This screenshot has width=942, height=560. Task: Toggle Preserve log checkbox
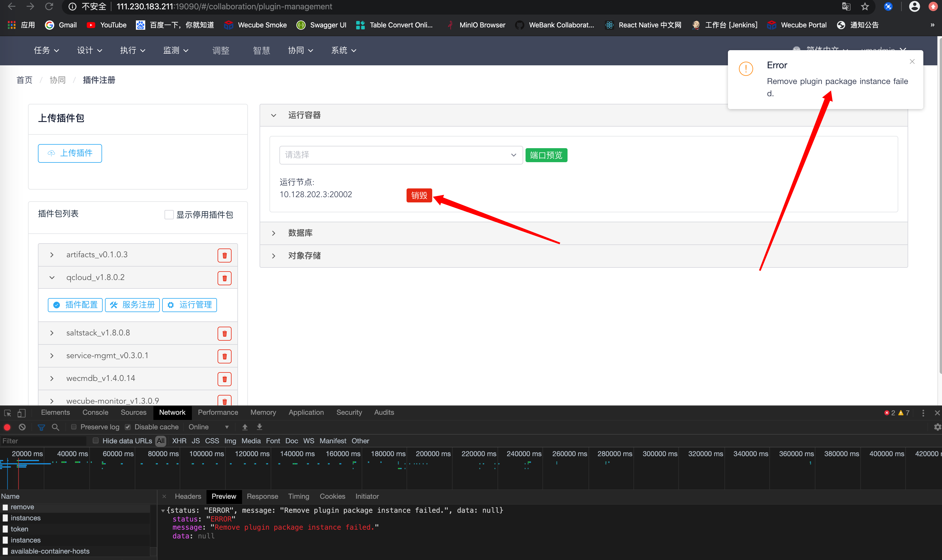click(x=74, y=427)
